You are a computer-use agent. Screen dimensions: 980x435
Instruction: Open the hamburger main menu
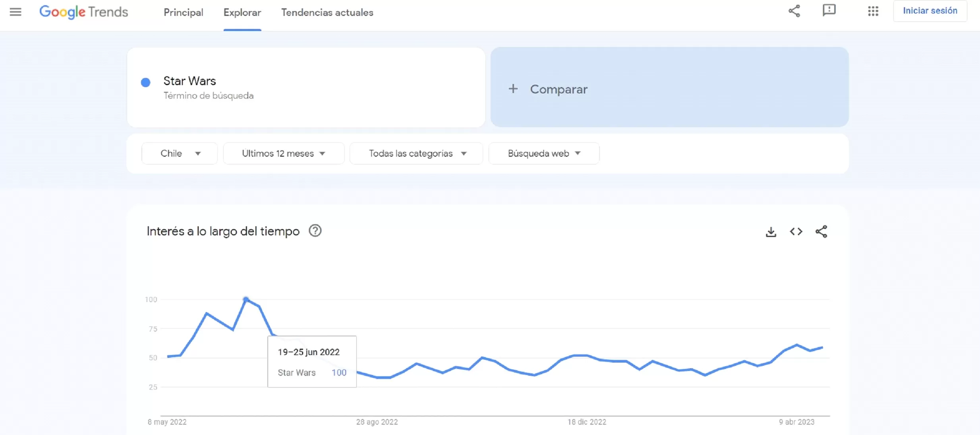[x=15, y=12]
